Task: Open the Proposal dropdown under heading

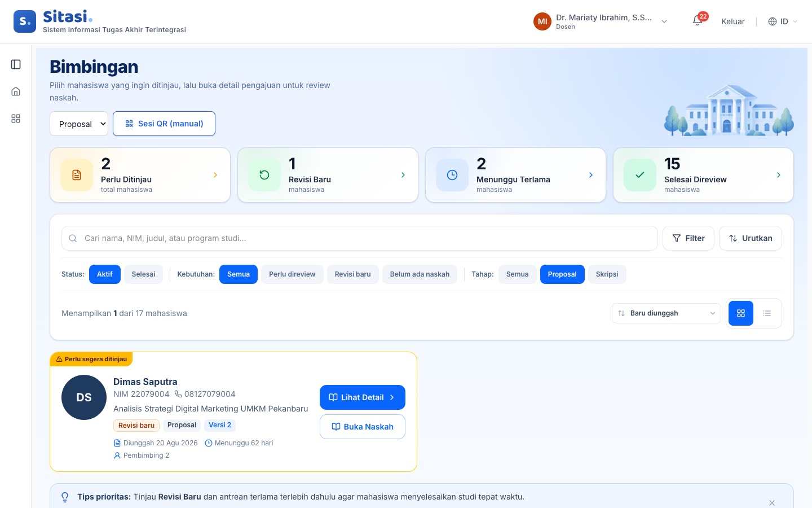Action: (x=79, y=124)
